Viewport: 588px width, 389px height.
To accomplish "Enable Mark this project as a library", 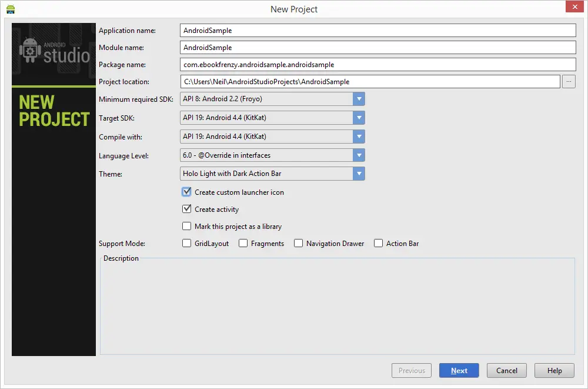I will point(186,226).
